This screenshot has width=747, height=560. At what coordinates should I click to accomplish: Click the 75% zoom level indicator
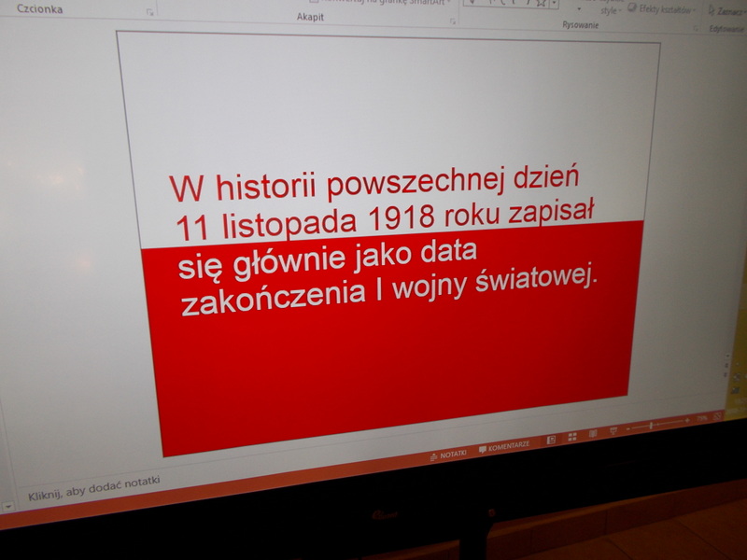tap(703, 419)
